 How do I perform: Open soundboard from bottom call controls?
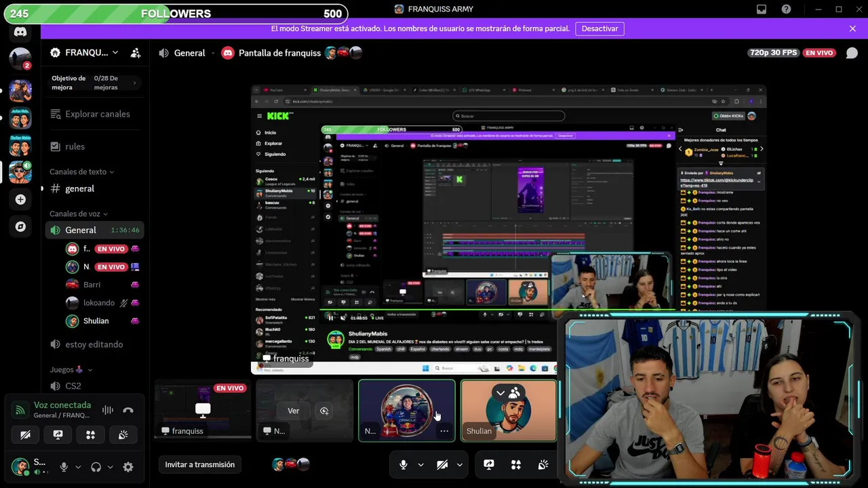[x=543, y=464]
